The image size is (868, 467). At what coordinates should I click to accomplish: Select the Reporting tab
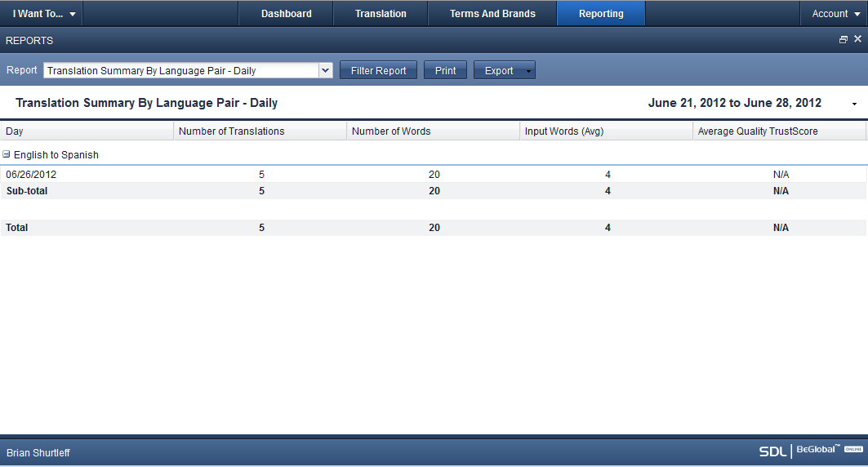600,14
